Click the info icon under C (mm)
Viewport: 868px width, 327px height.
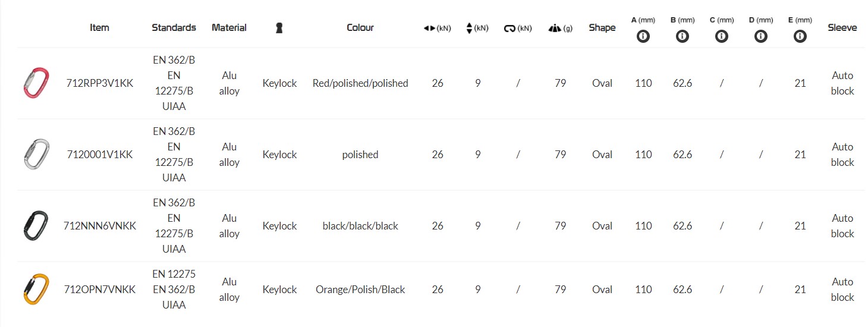pyautogui.click(x=722, y=36)
